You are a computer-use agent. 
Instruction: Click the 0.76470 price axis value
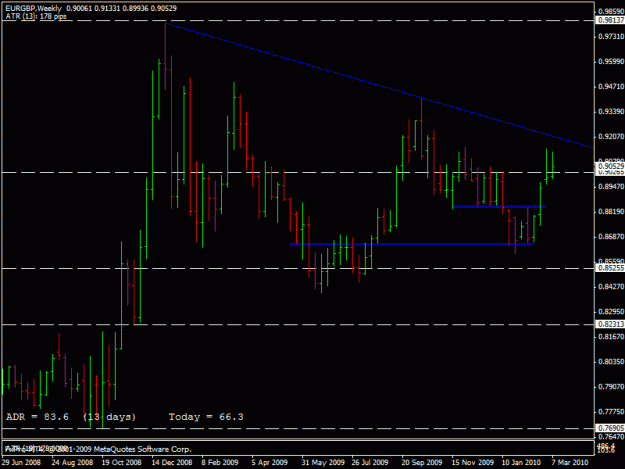coord(611,437)
